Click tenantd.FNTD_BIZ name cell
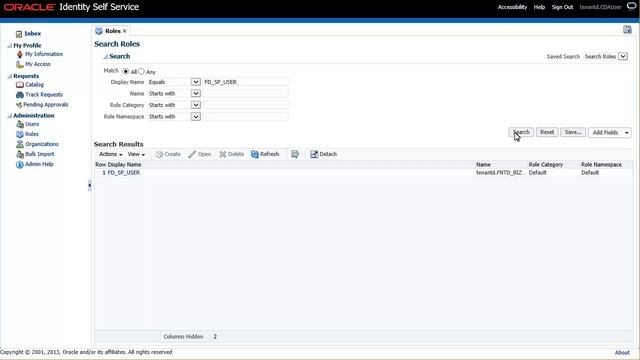 [500, 173]
